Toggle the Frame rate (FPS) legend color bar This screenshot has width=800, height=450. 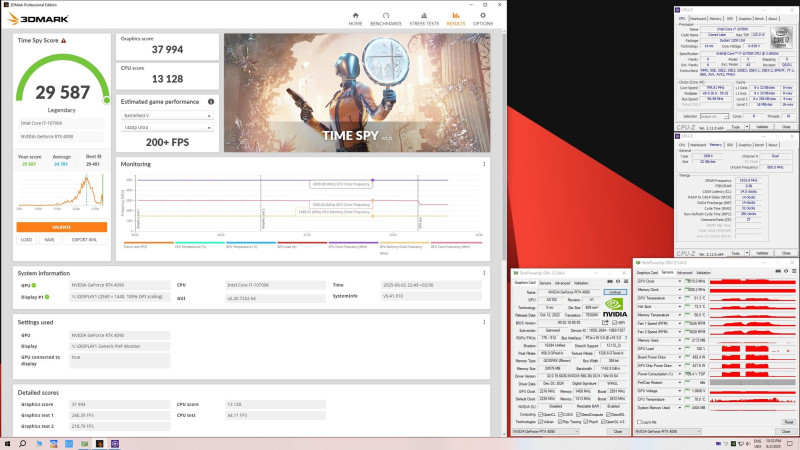149,243
